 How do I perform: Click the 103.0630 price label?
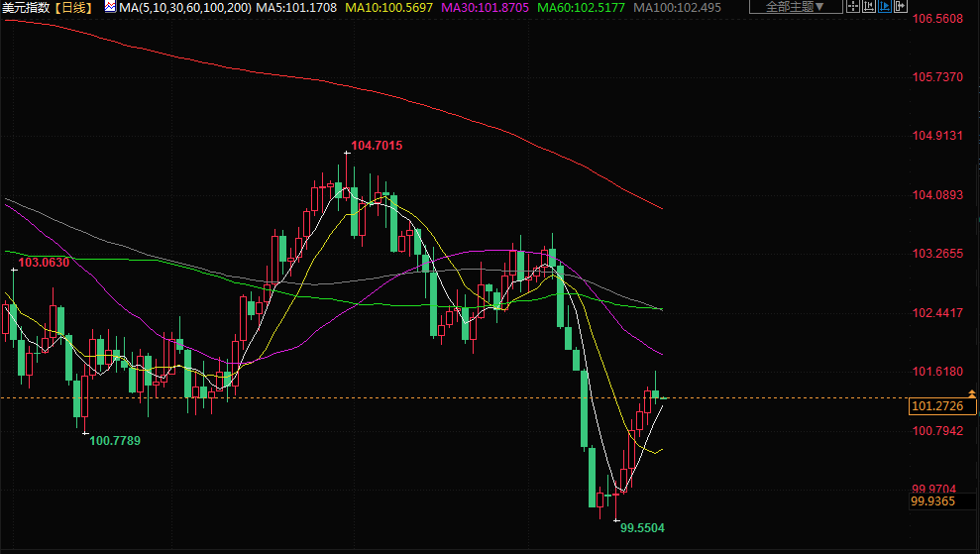tap(44, 263)
